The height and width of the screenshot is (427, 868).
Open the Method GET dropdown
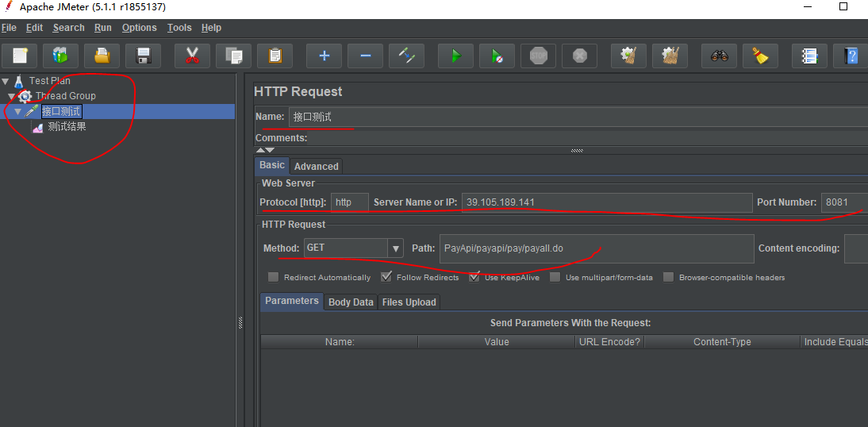[x=395, y=248]
